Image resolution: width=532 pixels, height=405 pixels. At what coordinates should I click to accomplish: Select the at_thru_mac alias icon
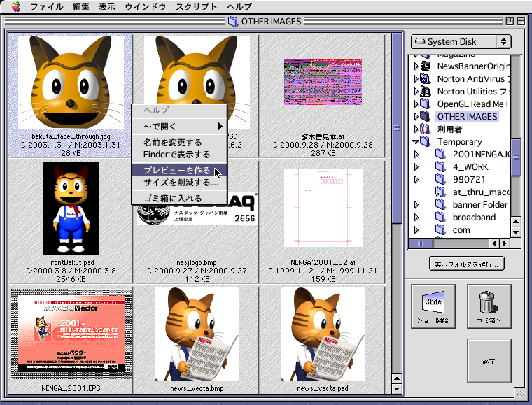pos(440,192)
